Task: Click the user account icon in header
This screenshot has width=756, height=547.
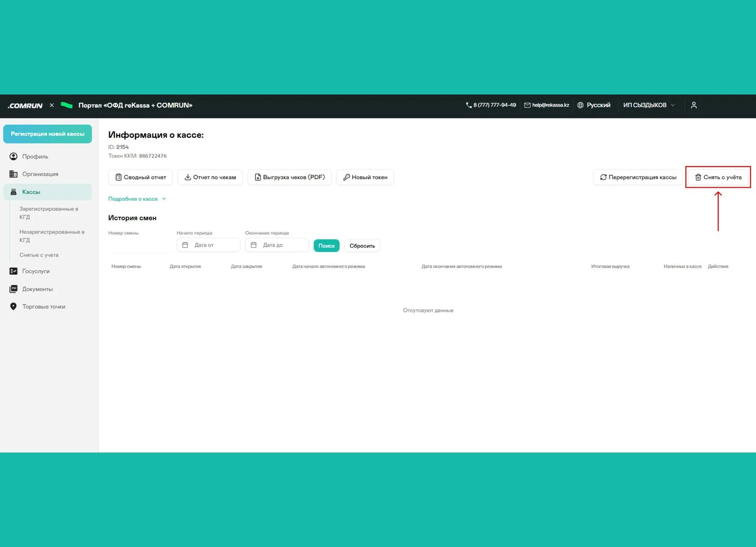Action: (x=693, y=105)
